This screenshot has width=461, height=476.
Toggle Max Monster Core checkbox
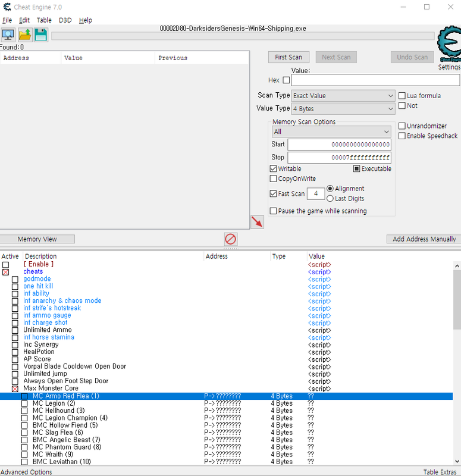tap(15, 389)
